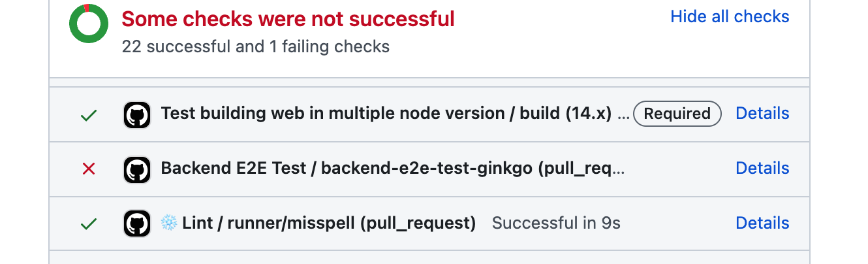Open Details for node version build check
The image size is (868, 264).
(762, 113)
